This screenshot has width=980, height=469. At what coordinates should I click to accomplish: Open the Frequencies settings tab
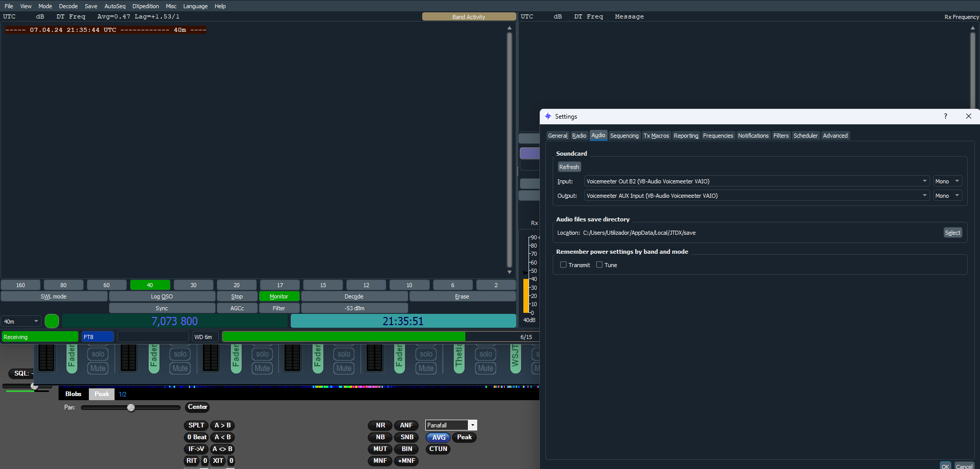tap(718, 136)
